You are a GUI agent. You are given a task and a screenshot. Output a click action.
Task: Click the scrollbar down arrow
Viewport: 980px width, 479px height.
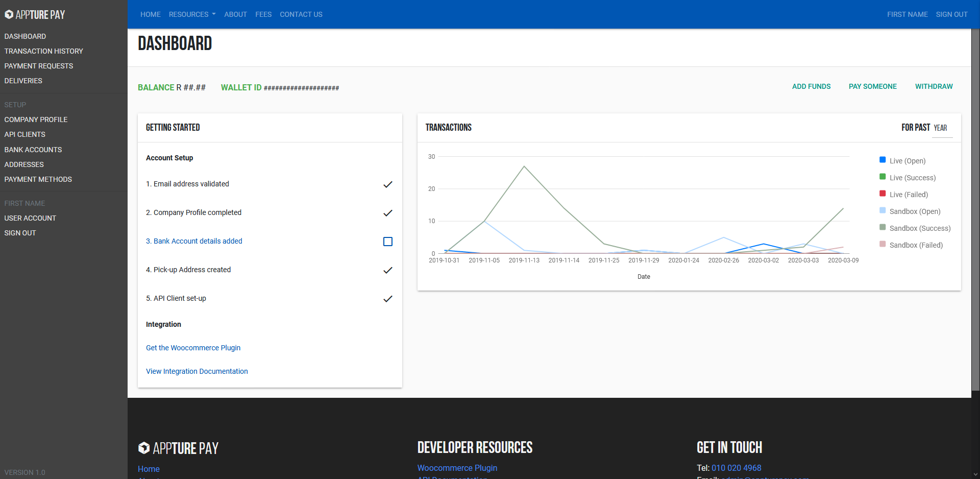[975, 474]
